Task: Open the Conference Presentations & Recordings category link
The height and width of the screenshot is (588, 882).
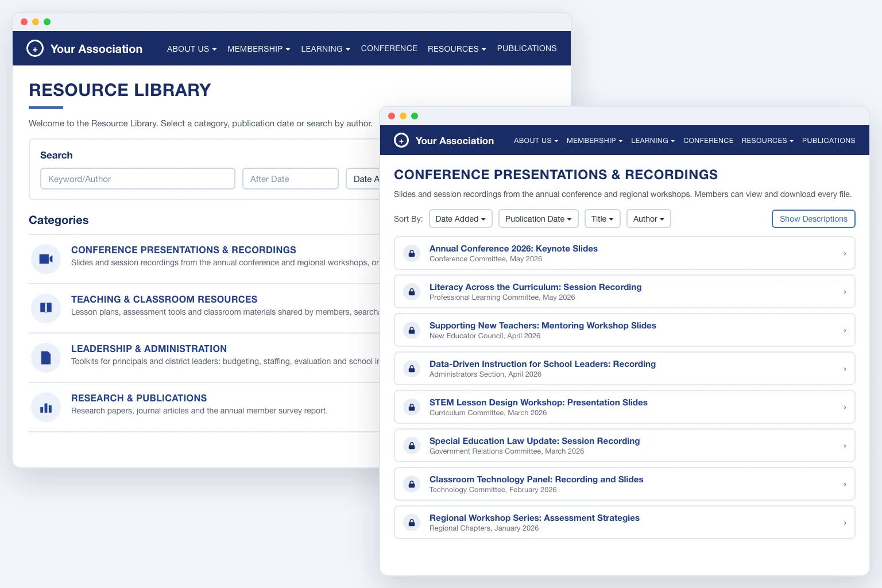Action: (184, 250)
